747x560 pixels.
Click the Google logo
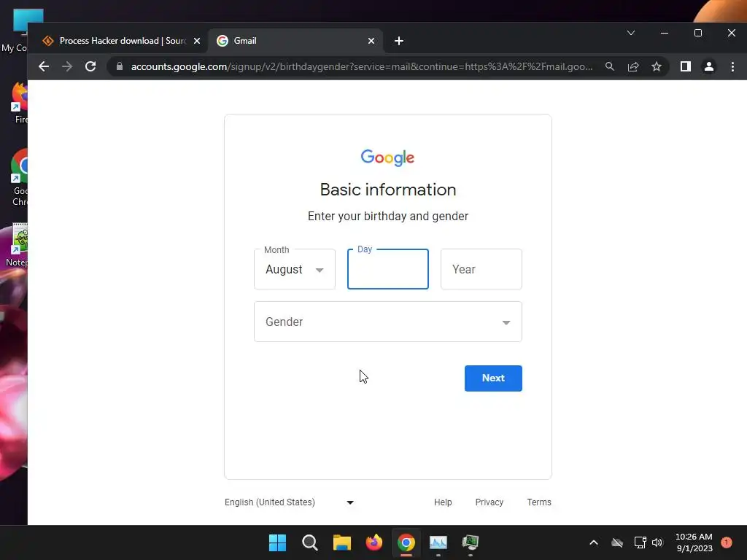coord(388,157)
